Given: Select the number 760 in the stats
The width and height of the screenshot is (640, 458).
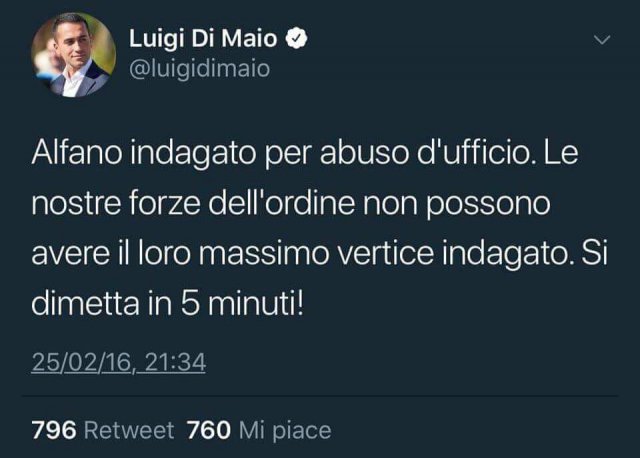Looking at the screenshot, I should 209,430.
